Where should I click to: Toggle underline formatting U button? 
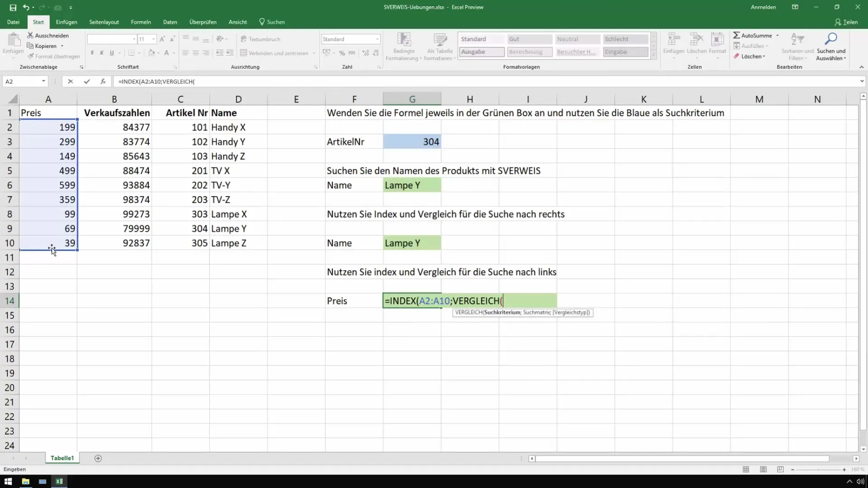pos(112,53)
